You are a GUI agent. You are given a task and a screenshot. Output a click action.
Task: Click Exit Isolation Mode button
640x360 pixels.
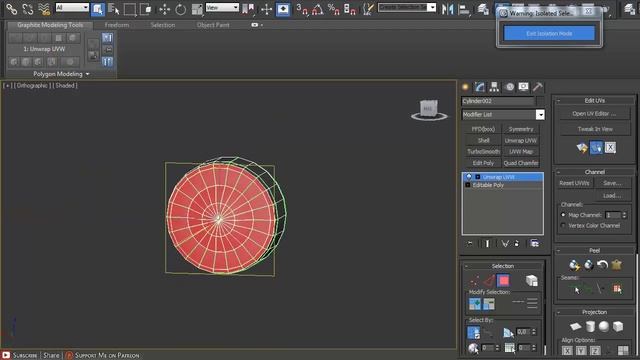pos(549,33)
